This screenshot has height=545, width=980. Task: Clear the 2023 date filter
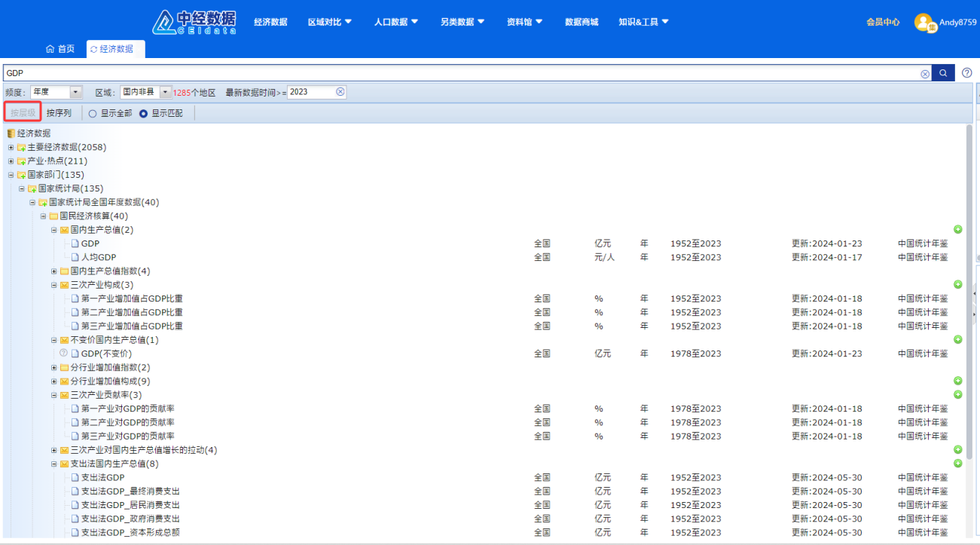coord(340,92)
